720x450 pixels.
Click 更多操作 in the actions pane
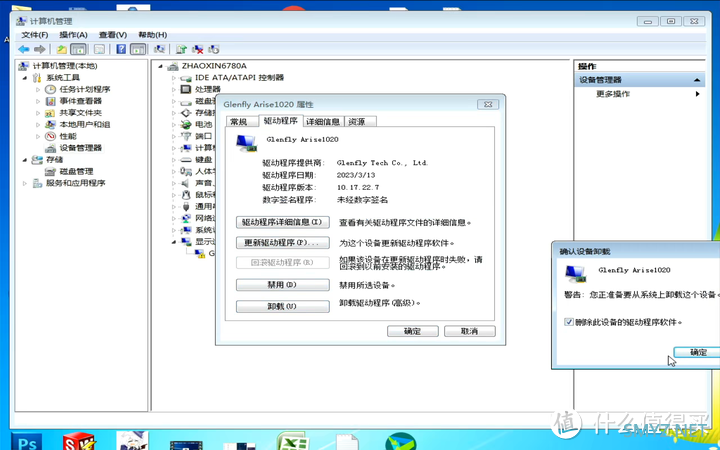point(613,94)
